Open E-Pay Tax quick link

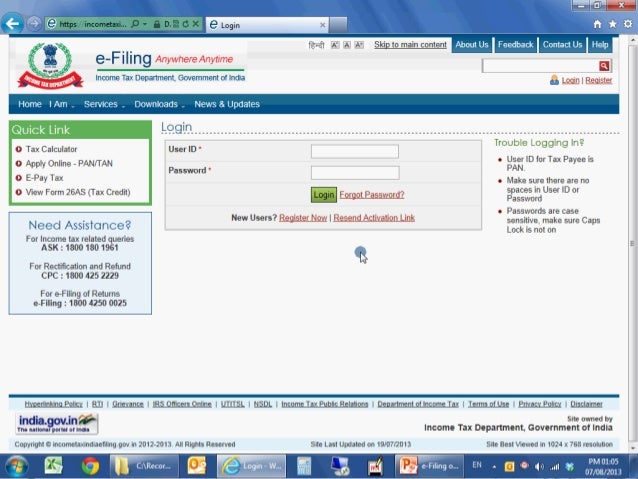(44, 177)
